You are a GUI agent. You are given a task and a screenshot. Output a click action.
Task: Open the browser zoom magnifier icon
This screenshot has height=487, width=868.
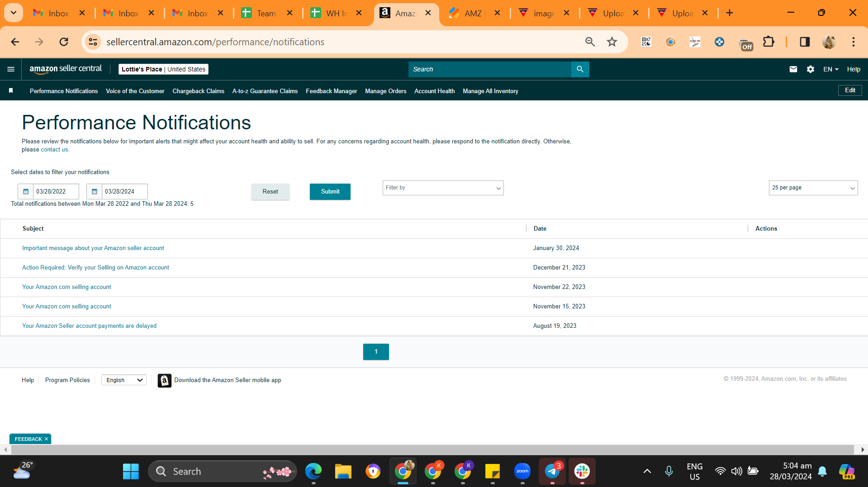click(590, 42)
